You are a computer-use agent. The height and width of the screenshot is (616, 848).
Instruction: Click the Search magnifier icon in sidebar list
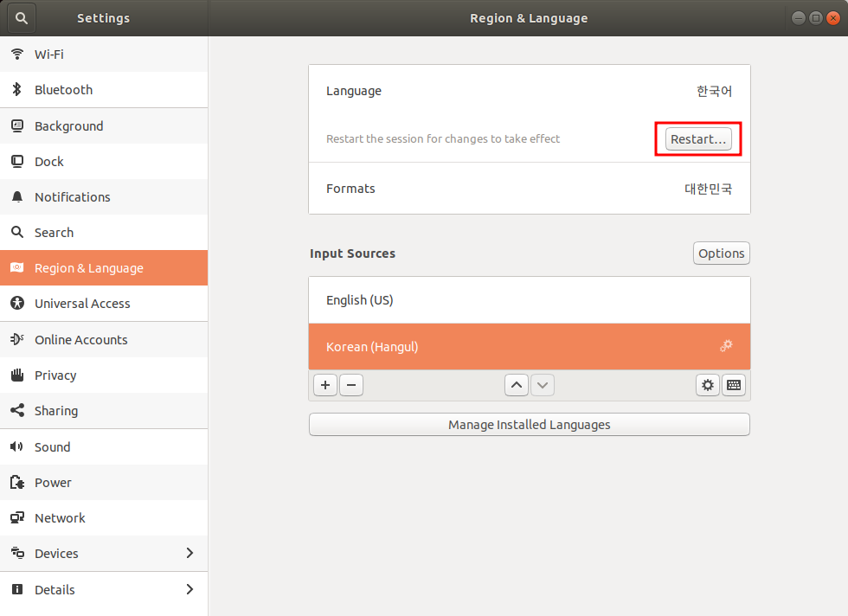[x=17, y=232]
